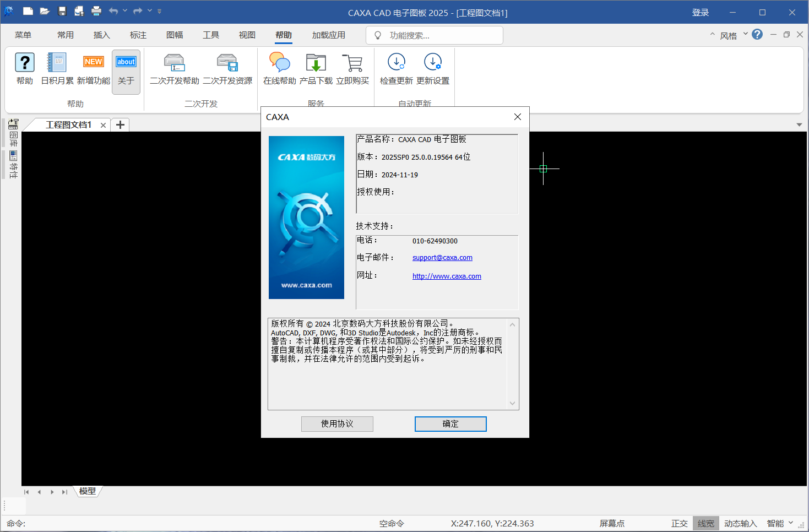The width and height of the screenshot is (809, 532).
Task: Select the 模型 tab at bottom
Action: click(88, 491)
